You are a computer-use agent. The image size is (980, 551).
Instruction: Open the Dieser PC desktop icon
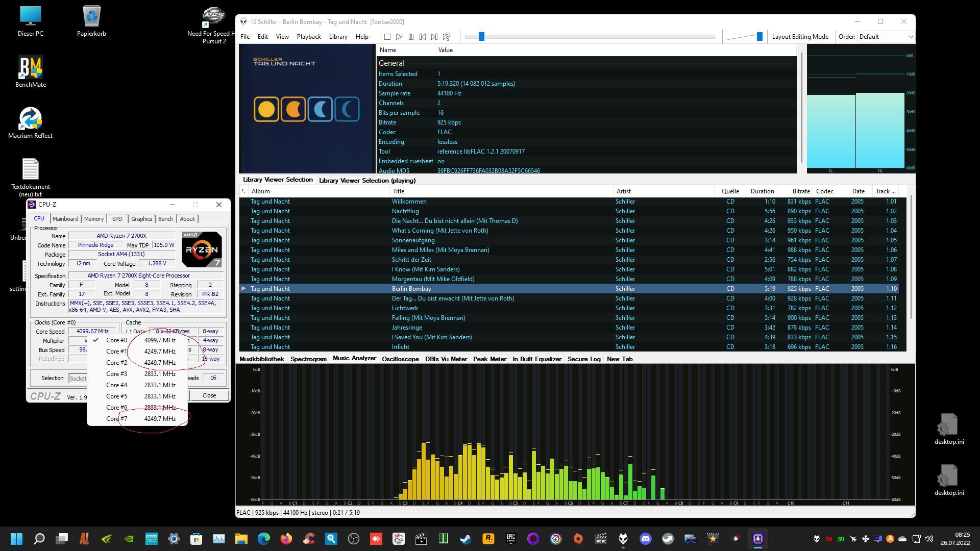[30, 22]
